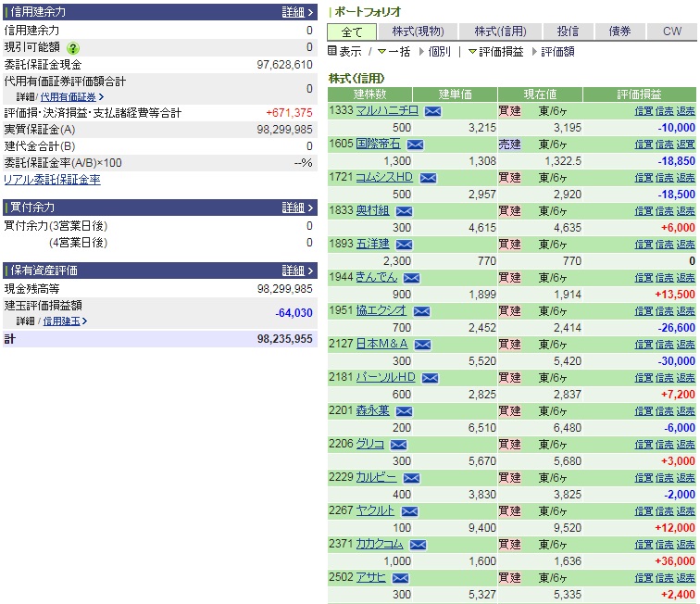This screenshot has height=604, width=700.
Task: Open the リアル委託保証金率 link
Action: (x=52, y=180)
